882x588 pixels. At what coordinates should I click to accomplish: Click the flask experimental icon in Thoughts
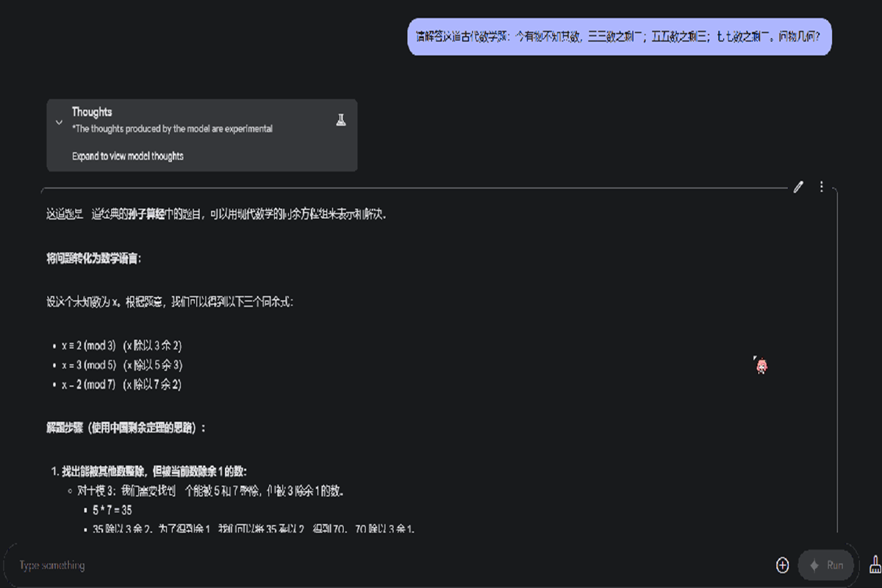(x=340, y=120)
